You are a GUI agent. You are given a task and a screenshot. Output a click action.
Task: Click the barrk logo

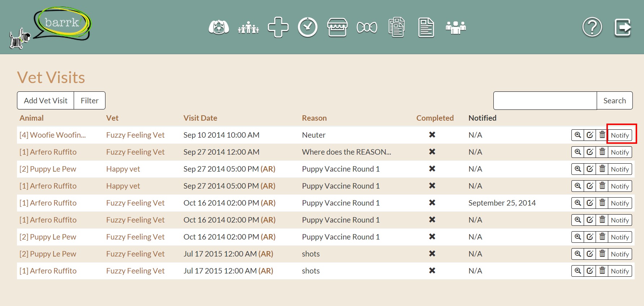pyautogui.click(x=51, y=27)
